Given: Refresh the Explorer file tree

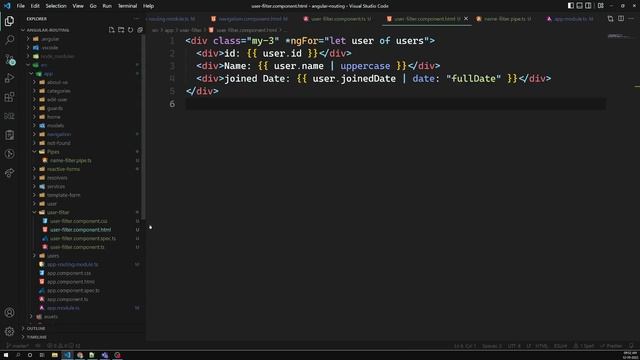Looking at the screenshot, I should pos(130,30).
